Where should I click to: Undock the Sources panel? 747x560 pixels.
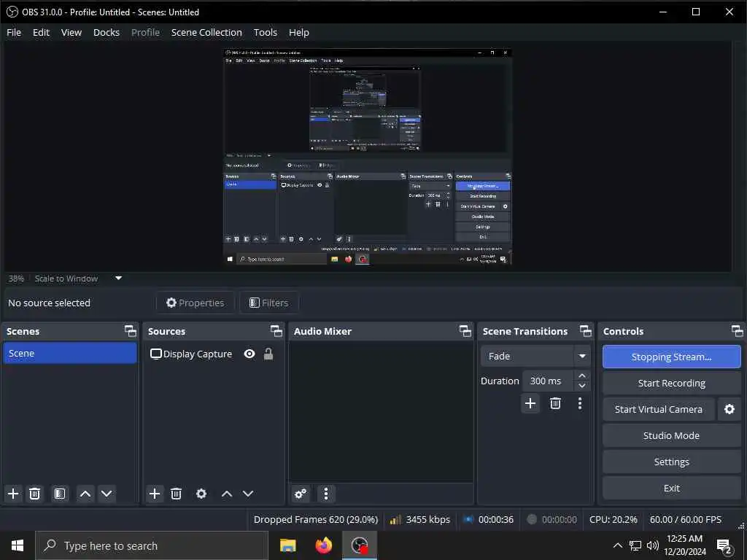[276, 331]
